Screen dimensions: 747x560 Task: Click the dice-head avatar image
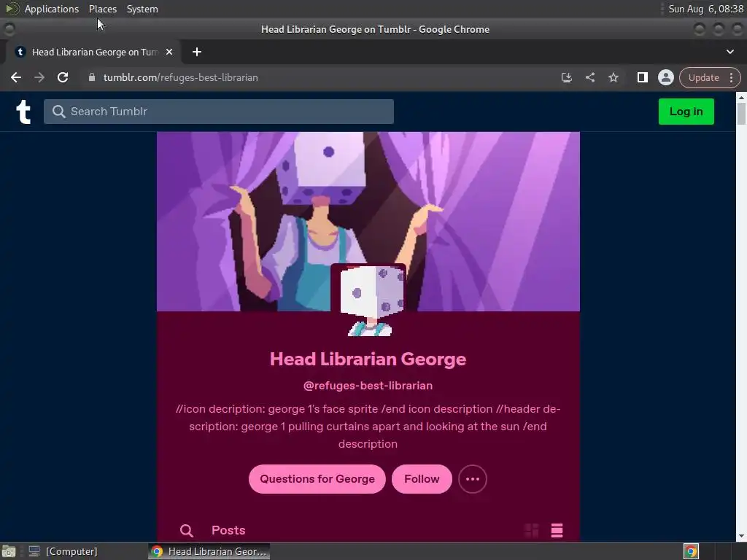tap(368, 300)
